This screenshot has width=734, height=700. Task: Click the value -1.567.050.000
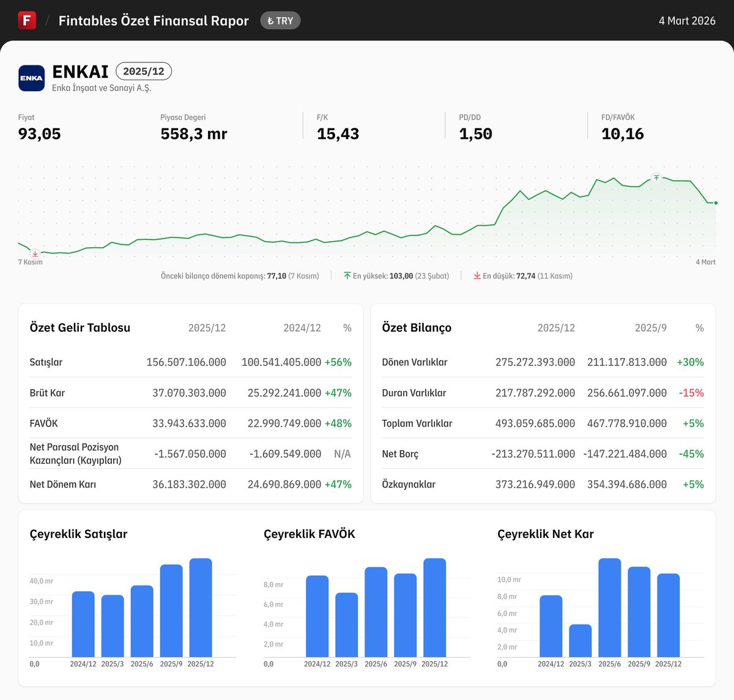(x=190, y=454)
